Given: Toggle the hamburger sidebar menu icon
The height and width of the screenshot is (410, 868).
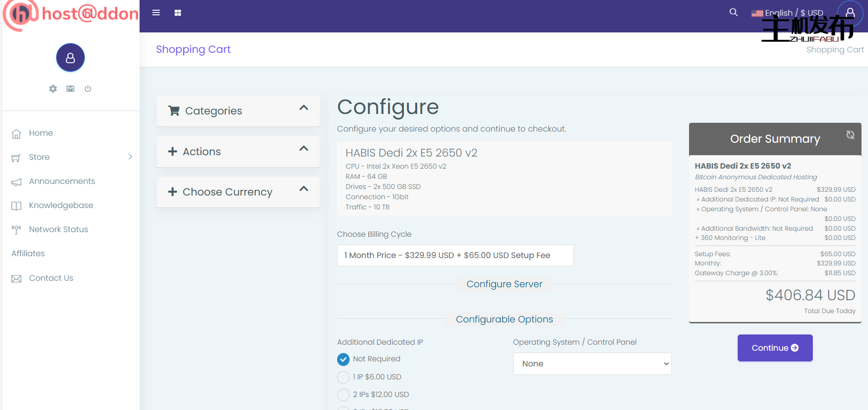Looking at the screenshot, I should point(156,13).
